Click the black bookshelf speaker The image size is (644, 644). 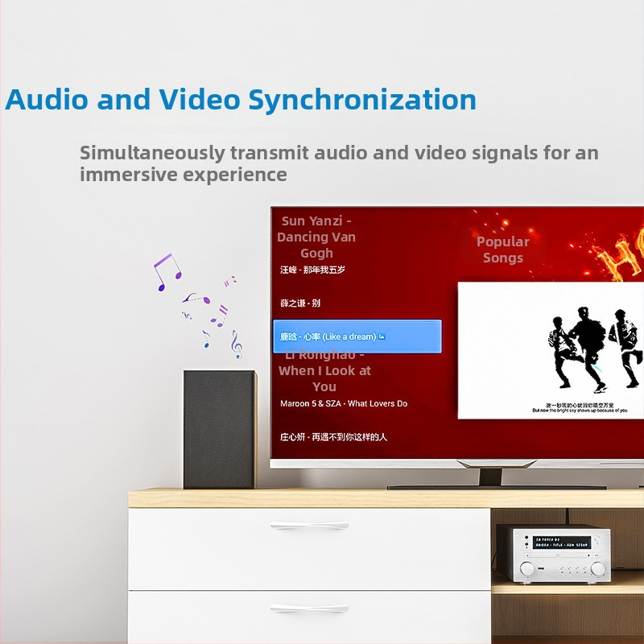[x=219, y=429]
